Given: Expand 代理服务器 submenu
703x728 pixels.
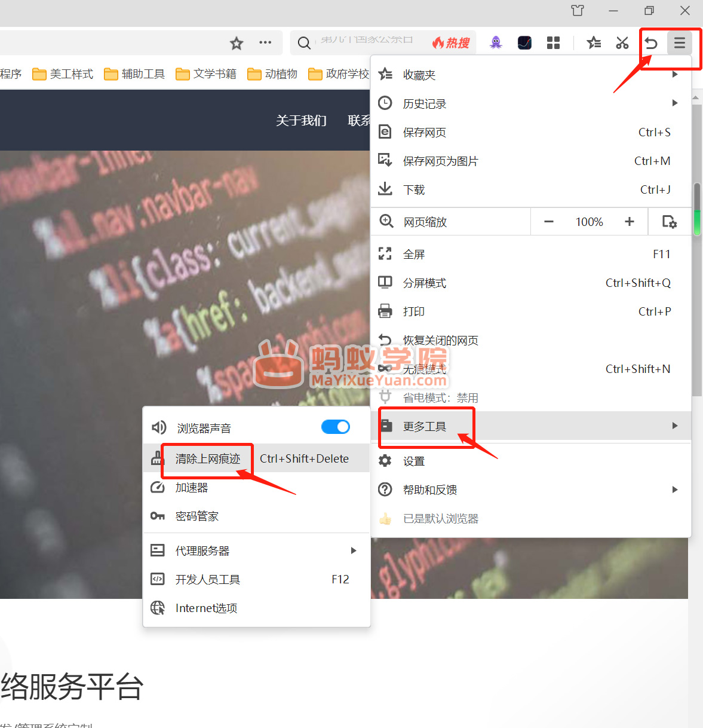Looking at the screenshot, I should click(x=257, y=550).
